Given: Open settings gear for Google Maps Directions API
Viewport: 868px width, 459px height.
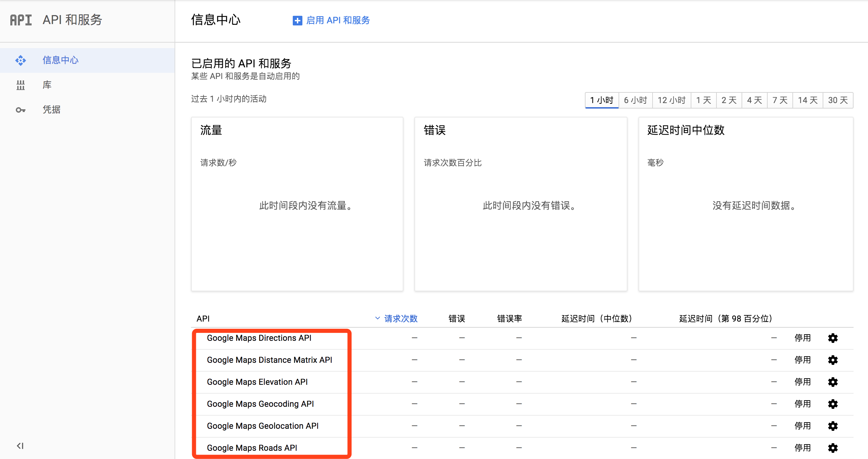Looking at the screenshot, I should (x=833, y=338).
